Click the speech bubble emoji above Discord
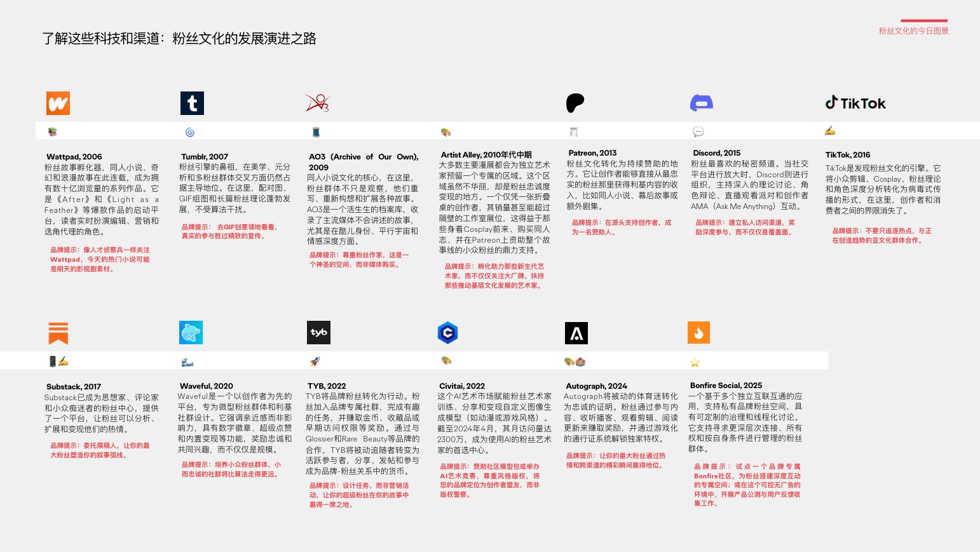 click(x=698, y=132)
